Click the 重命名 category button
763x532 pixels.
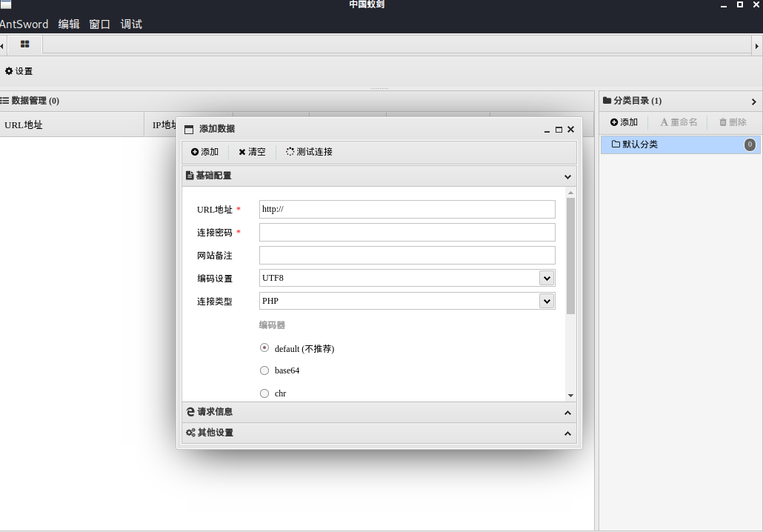point(679,122)
